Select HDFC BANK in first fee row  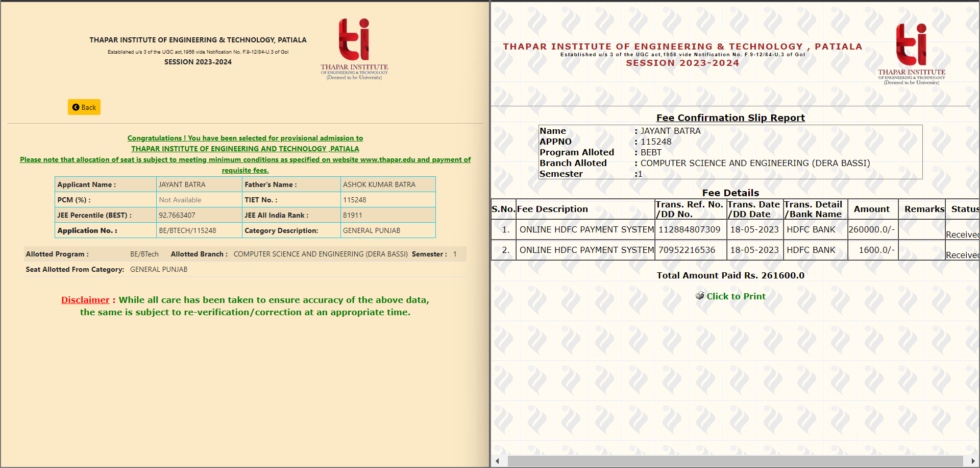click(811, 229)
